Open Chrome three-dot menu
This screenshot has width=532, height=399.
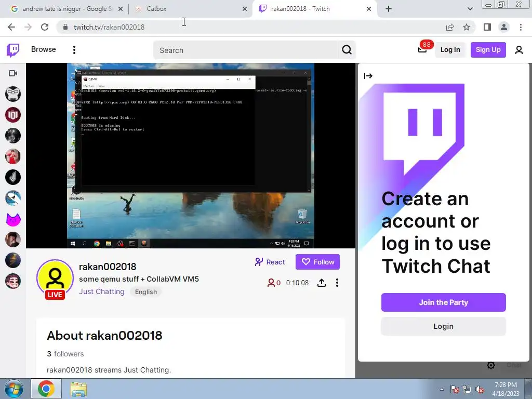tap(521, 27)
